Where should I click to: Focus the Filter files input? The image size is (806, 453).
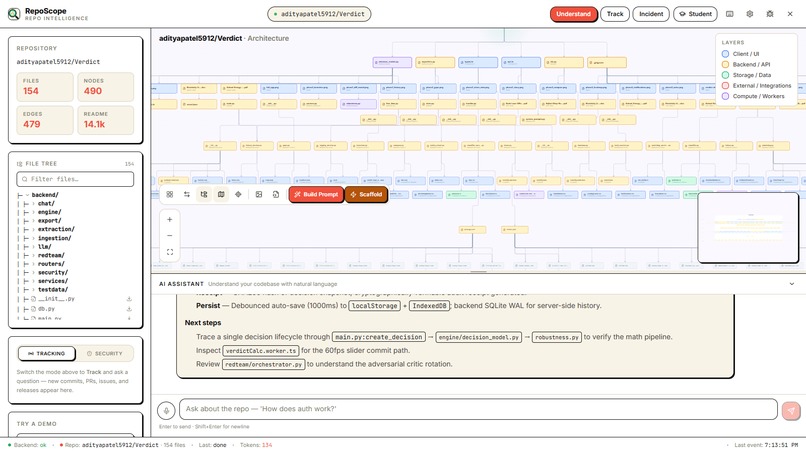tap(75, 179)
